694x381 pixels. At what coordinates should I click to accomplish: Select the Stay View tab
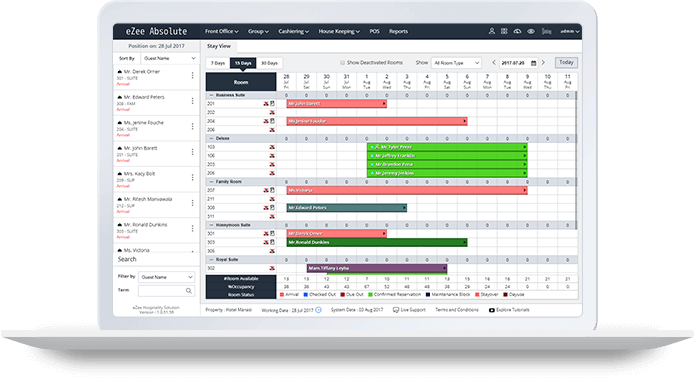click(x=219, y=46)
